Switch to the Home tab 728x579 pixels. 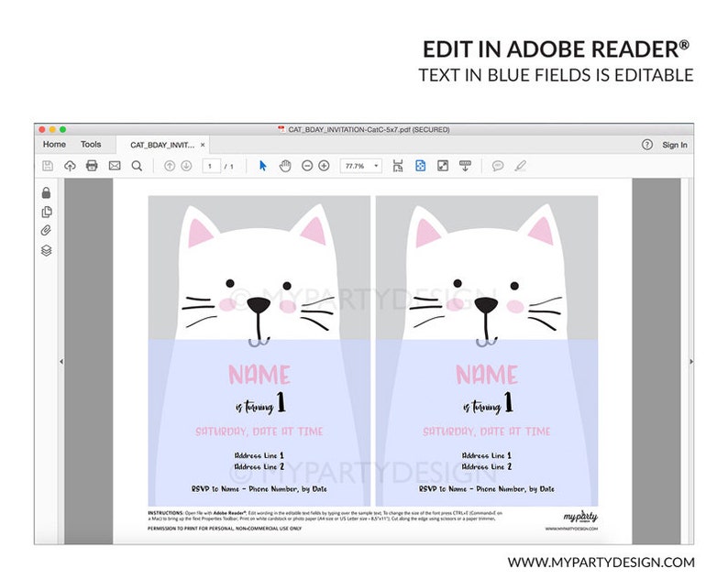point(54,144)
